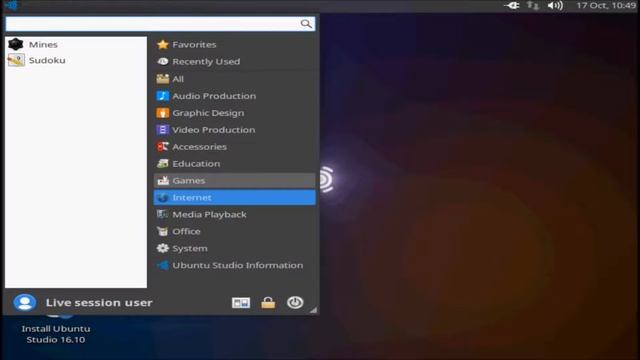Click the Ubuntu Studio menu launcher

tap(11, 5)
